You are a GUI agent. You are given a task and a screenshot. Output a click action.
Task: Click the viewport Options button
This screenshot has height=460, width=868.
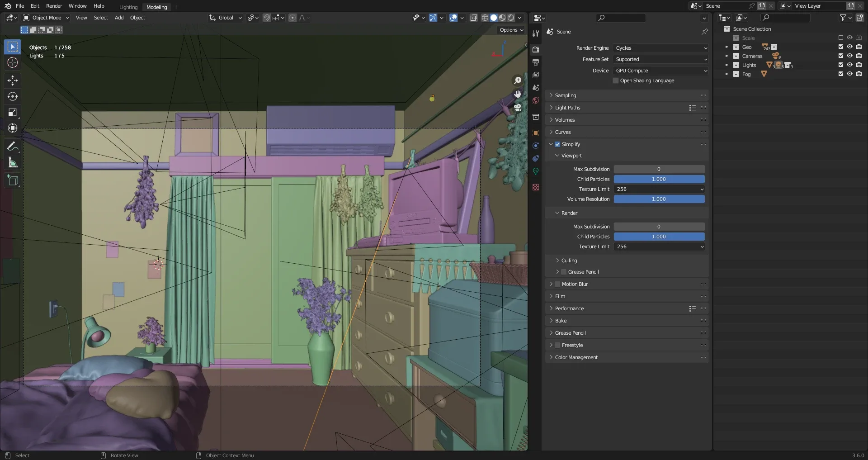(x=511, y=30)
